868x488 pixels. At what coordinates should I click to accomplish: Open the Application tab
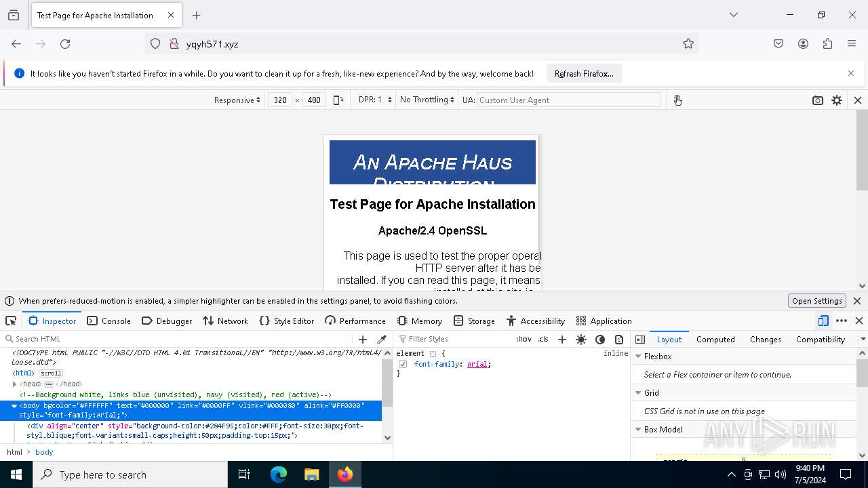point(604,321)
